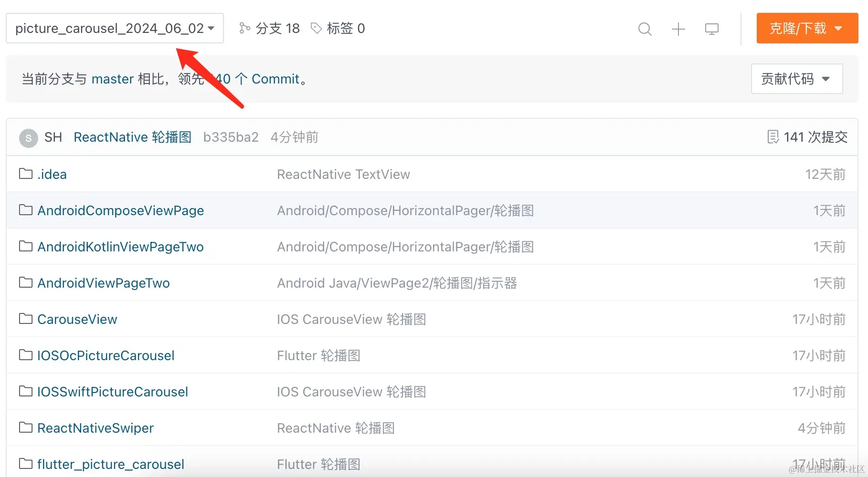Click the search magnifier icon
The image size is (868, 477).
click(x=645, y=29)
